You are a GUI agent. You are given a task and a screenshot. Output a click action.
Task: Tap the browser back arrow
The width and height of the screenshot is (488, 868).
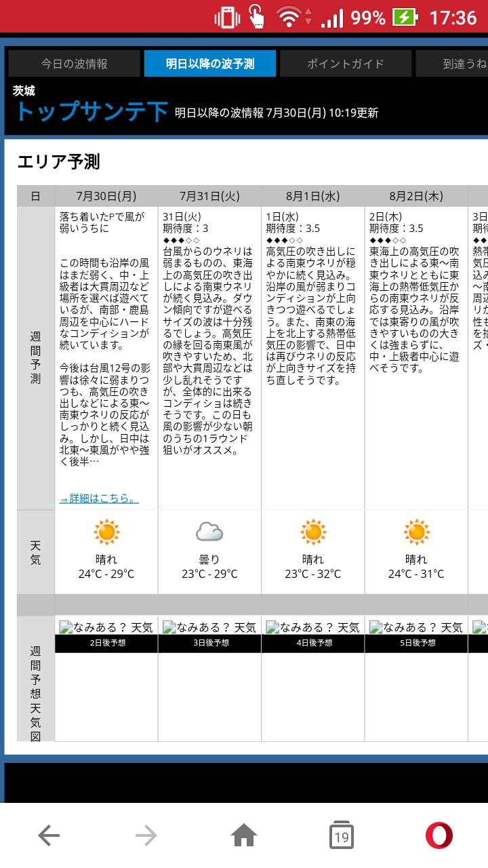tap(49, 836)
